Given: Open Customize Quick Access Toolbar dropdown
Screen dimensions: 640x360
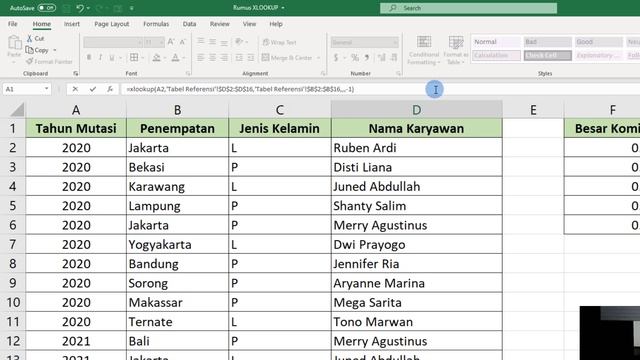Looking at the screenshot, I should tap(131, 8).
